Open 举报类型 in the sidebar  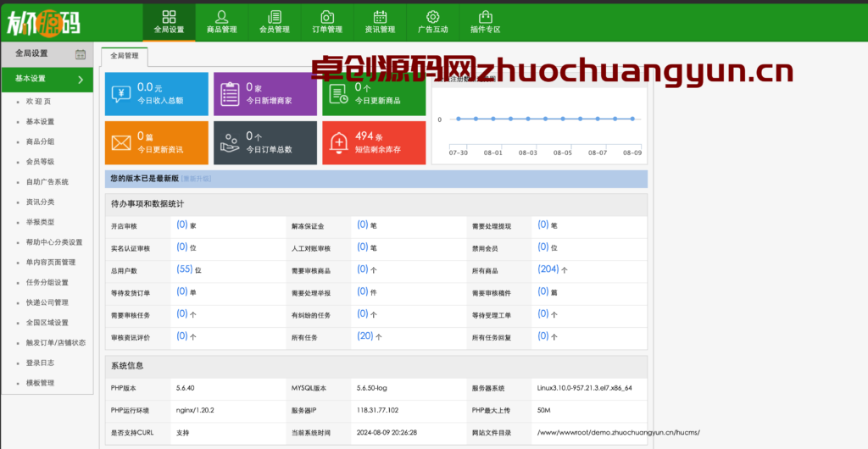point(40,222)
